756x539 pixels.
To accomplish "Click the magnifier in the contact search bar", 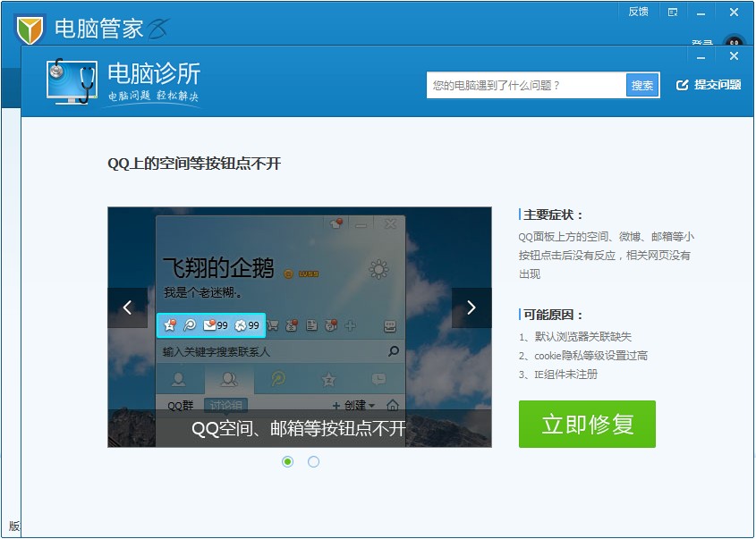I will pos(392,350).
